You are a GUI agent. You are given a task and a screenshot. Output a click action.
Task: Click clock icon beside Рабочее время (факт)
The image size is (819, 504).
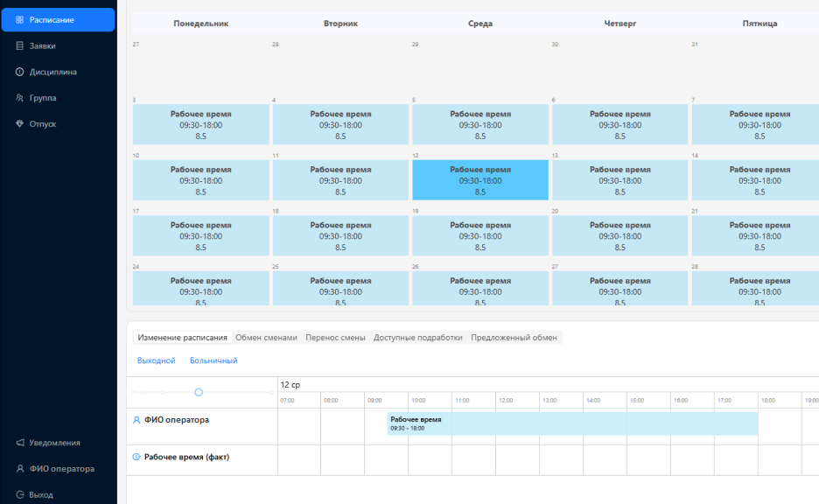[136, 457]
